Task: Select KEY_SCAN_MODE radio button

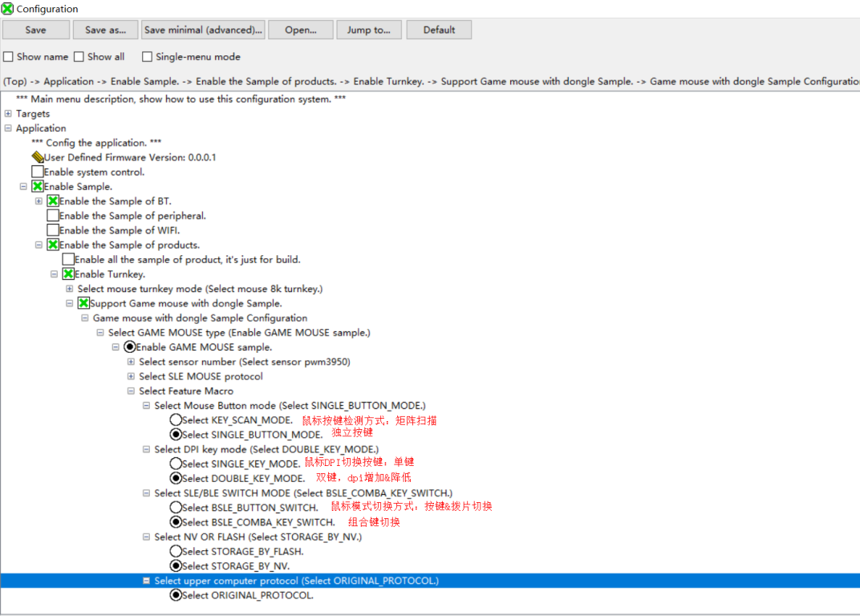Action: (x=176, y=419)
